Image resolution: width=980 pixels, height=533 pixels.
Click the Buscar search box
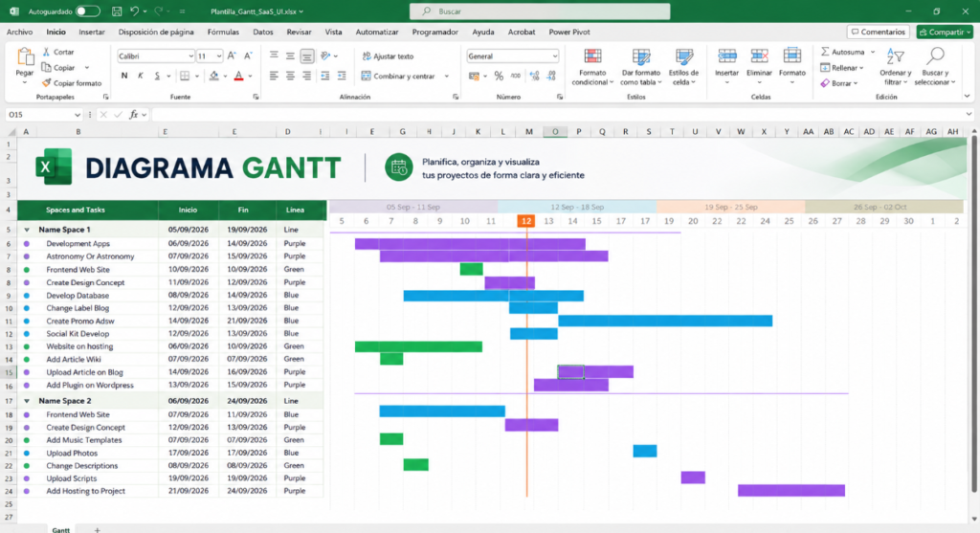540,11
